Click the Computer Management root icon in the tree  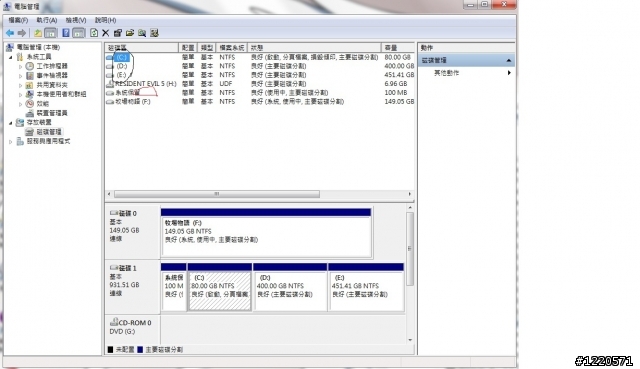tap(10, 47)
